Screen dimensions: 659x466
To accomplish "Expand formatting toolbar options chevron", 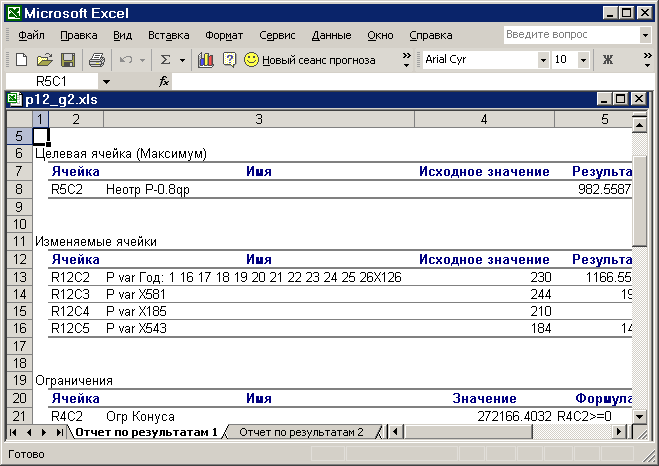I will coord(648,60).
